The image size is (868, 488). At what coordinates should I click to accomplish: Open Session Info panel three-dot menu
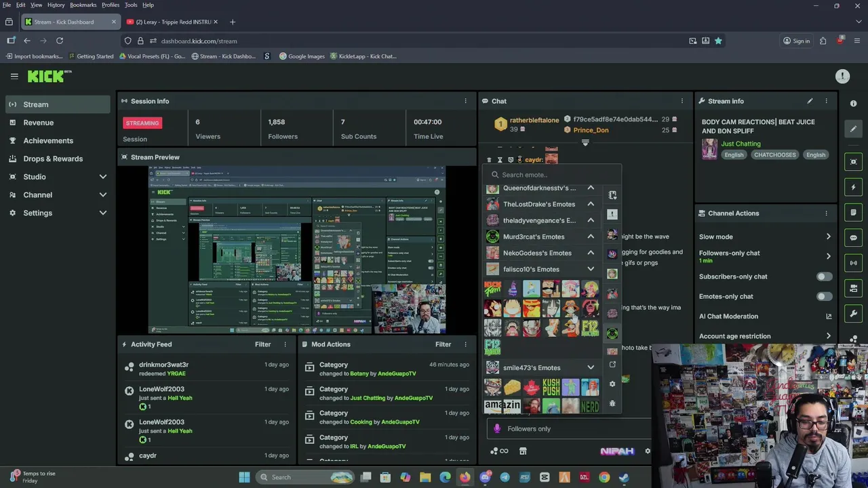coord(465,101)
